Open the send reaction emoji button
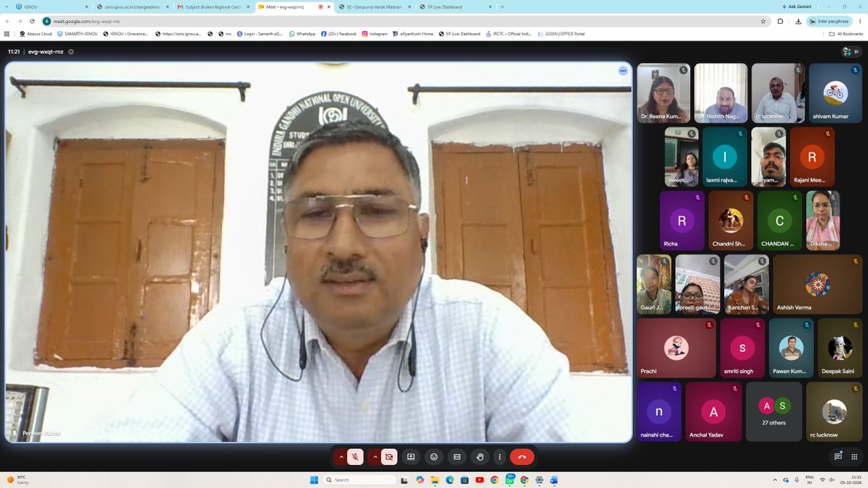868x488 pixels. click(434, 457)
